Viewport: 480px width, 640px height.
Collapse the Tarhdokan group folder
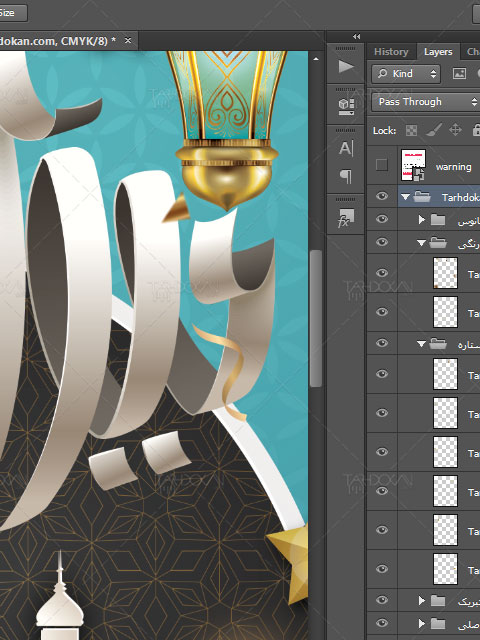coord(405,197)
